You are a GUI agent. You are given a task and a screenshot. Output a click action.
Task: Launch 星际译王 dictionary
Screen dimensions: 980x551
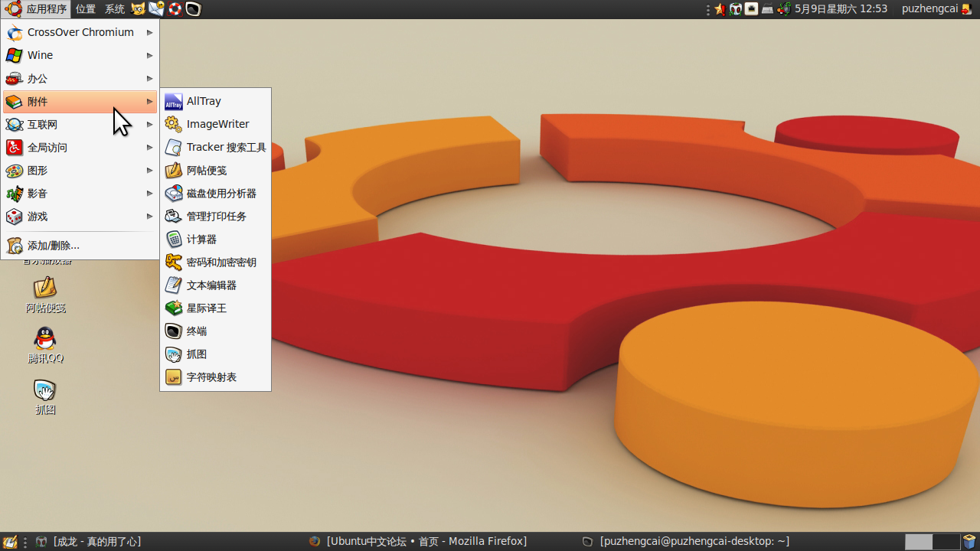tap(215, 308)
